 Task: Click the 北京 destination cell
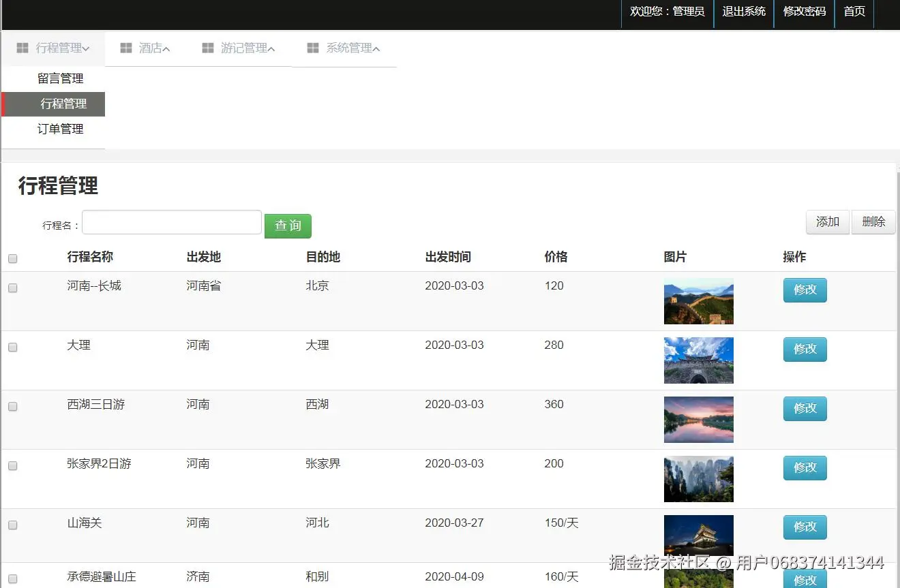[318, 286]
